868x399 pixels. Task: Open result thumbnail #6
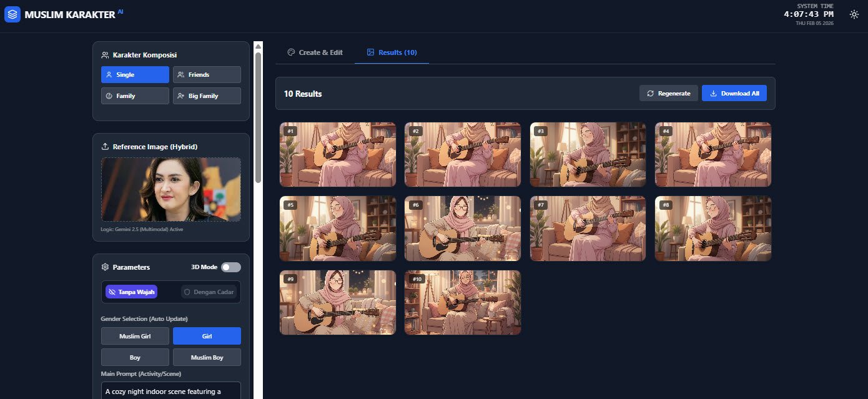pos(463,229)
